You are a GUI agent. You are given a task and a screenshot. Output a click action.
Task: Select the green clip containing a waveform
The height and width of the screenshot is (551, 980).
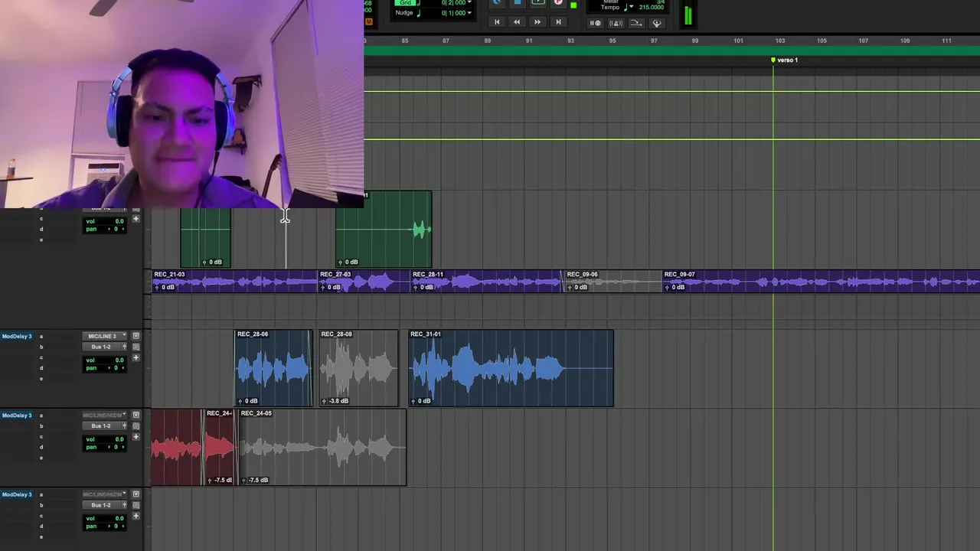[x=384, y=229]
